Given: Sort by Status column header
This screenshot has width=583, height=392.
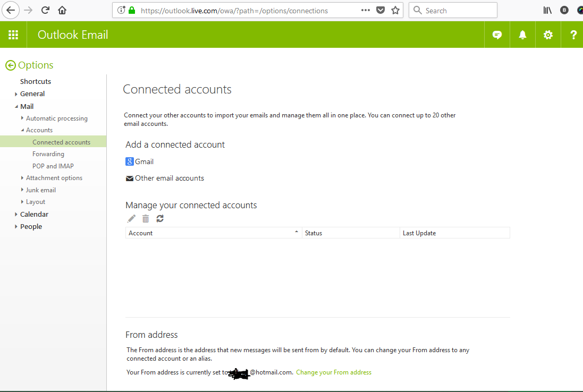Looking at the screenshot, I should tap(351, 233).
